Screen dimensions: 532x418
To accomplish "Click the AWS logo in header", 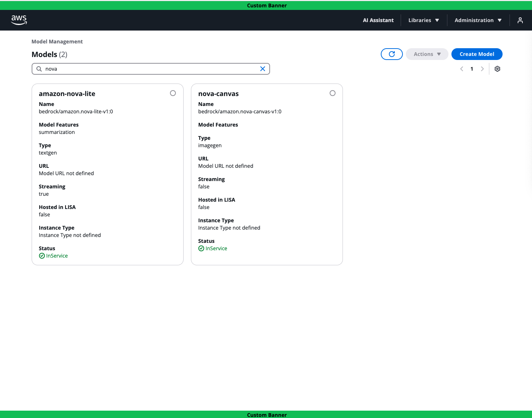I will coord(19,20).
